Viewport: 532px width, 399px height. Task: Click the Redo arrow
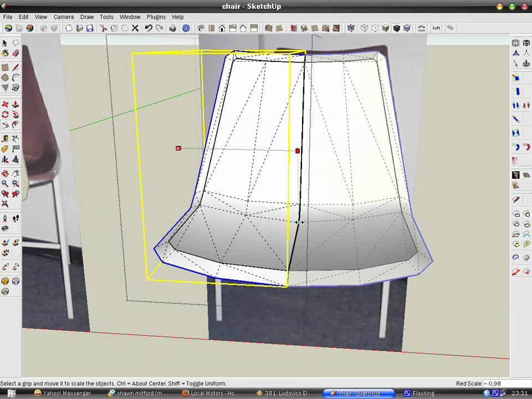click(159, 28)
